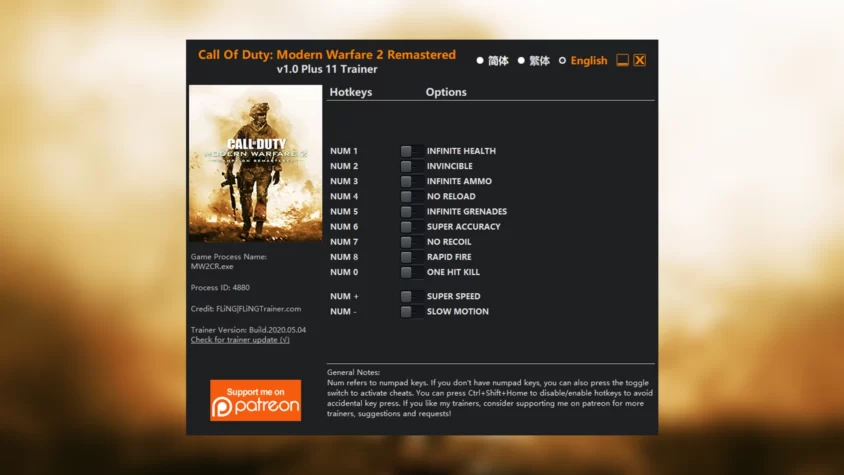Click the NUM 3 hotkey label

tap(344, 181)
